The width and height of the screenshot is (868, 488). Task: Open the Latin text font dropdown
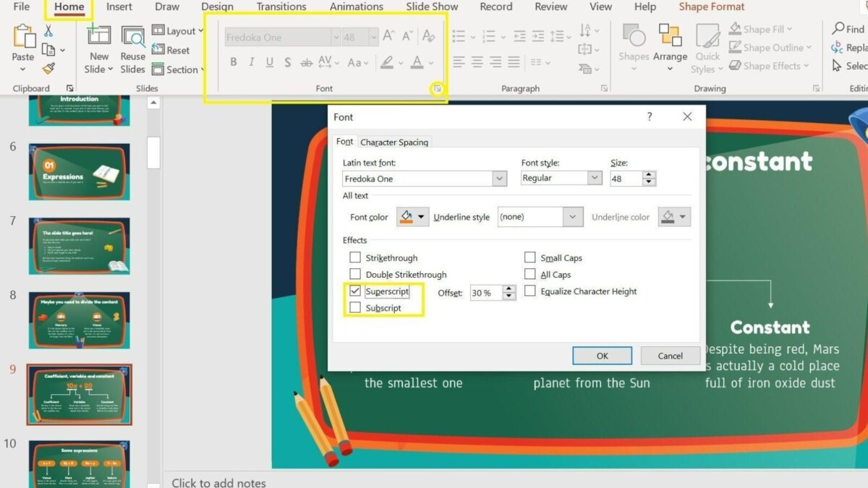pyautogui.click(x=499, y=179)
